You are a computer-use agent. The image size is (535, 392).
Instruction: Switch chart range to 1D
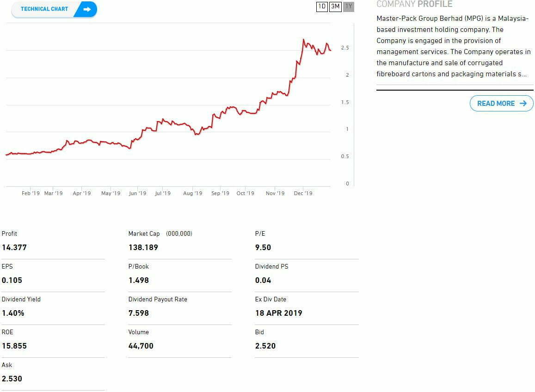[322, 6]
